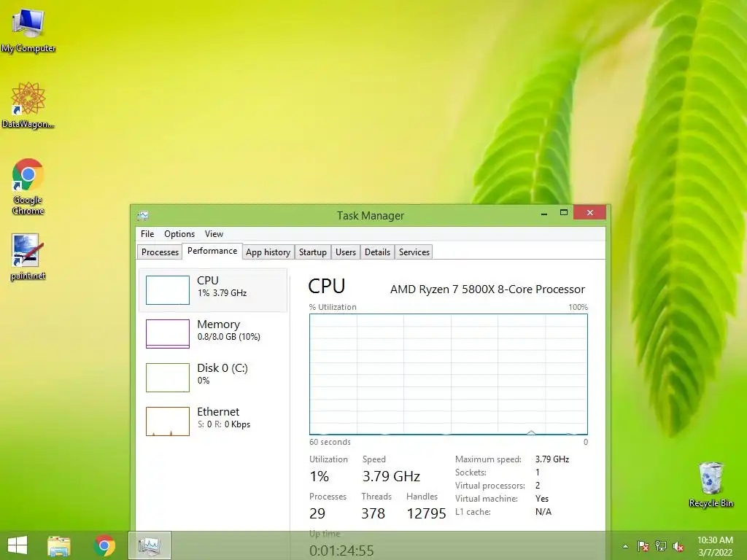The image size is (747, 560).
Task: Launch Google Chrome from the desktop
Action: coord(28,186)
